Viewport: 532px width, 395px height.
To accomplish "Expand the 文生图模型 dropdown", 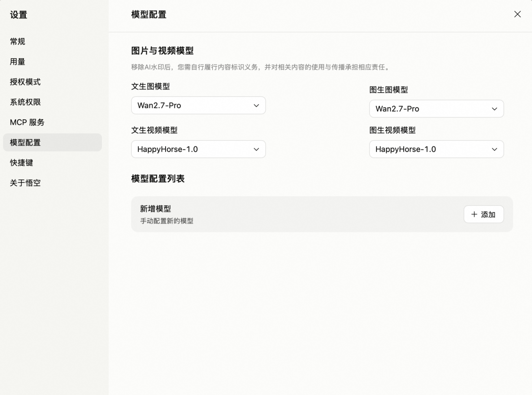I will [198, 105].
